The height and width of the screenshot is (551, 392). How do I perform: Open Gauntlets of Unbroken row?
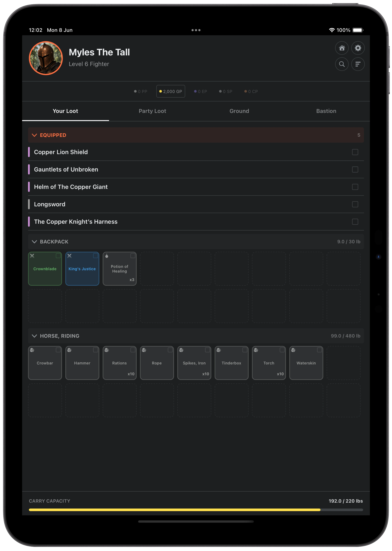tap(196, 170)
